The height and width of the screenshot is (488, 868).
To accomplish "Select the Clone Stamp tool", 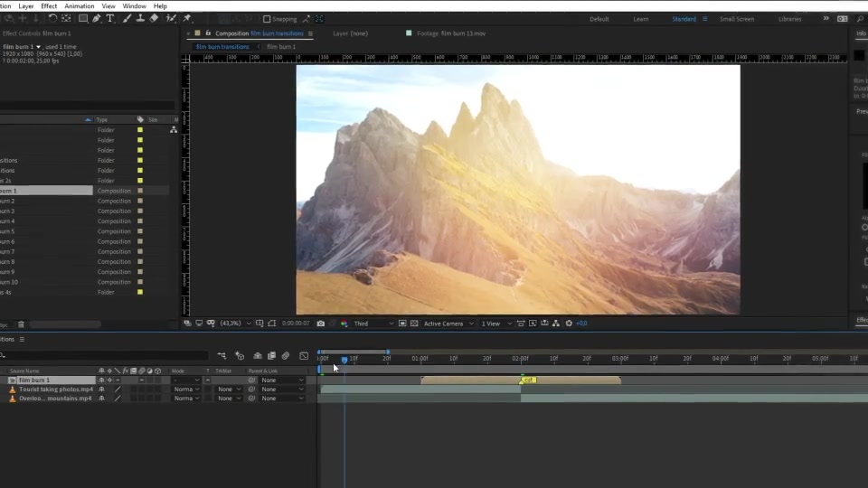I will coord(140,18).
